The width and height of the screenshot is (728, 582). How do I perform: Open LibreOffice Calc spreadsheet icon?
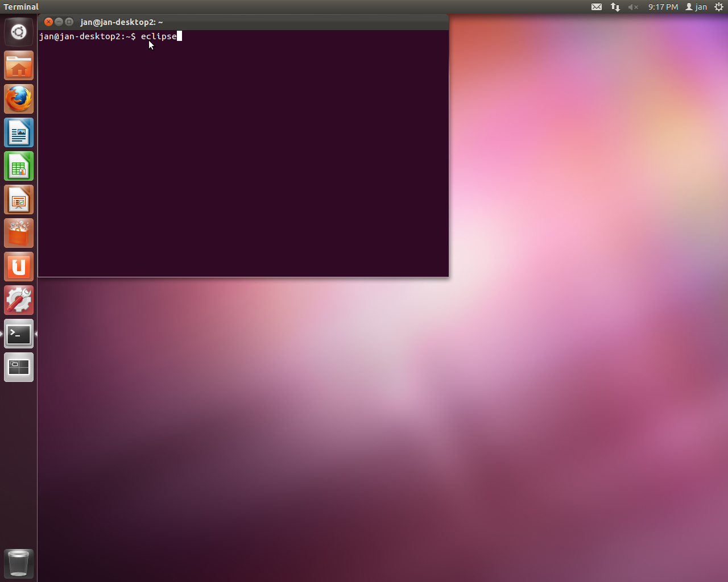pos(19,166)
